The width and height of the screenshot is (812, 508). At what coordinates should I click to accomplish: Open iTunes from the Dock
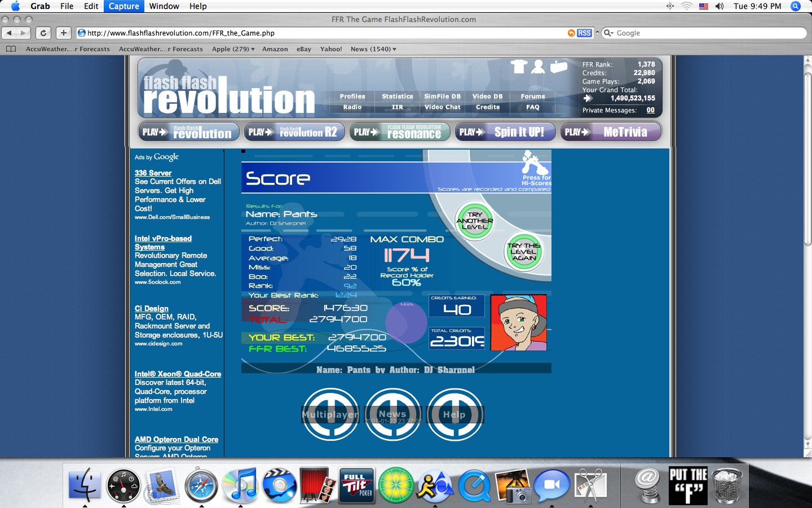tap(240, 485)
